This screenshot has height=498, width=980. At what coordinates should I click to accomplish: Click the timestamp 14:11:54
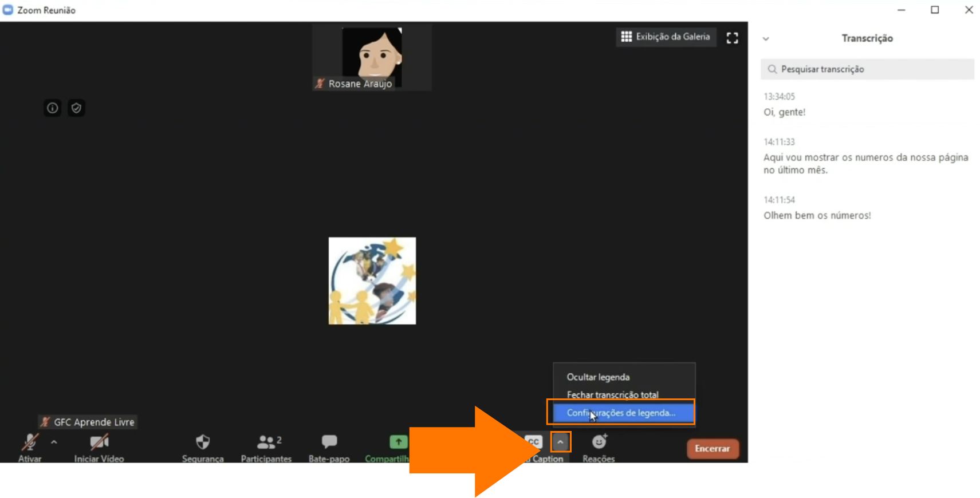tap(779, 200)
